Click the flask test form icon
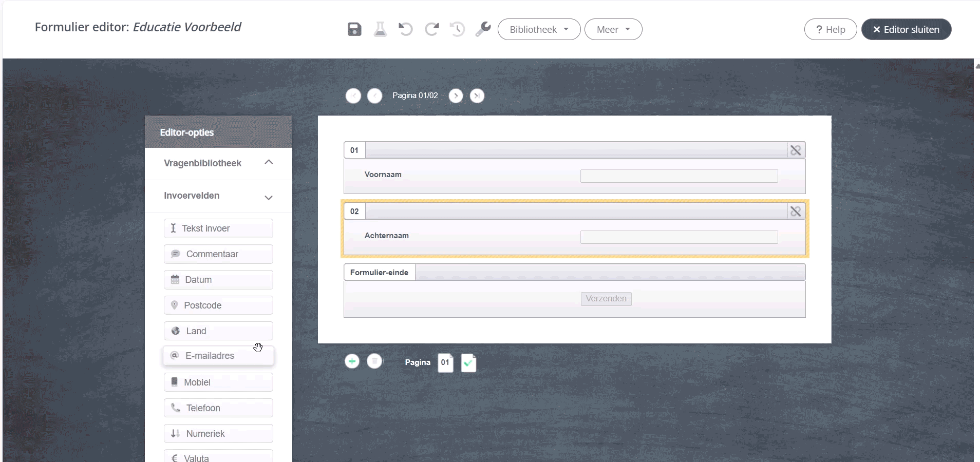 pyautogui.click(x=380, y=29)
